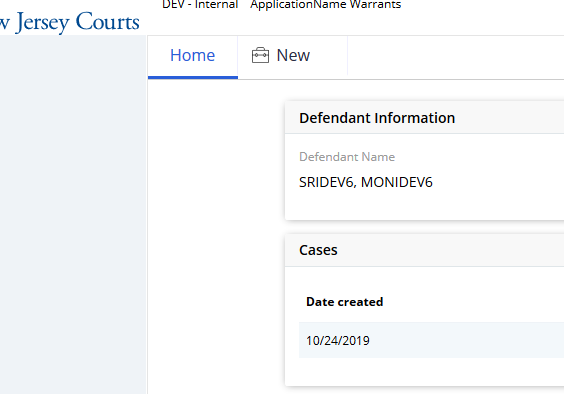Open the New tab
564x394 pixels.
[x=292, y=56]
